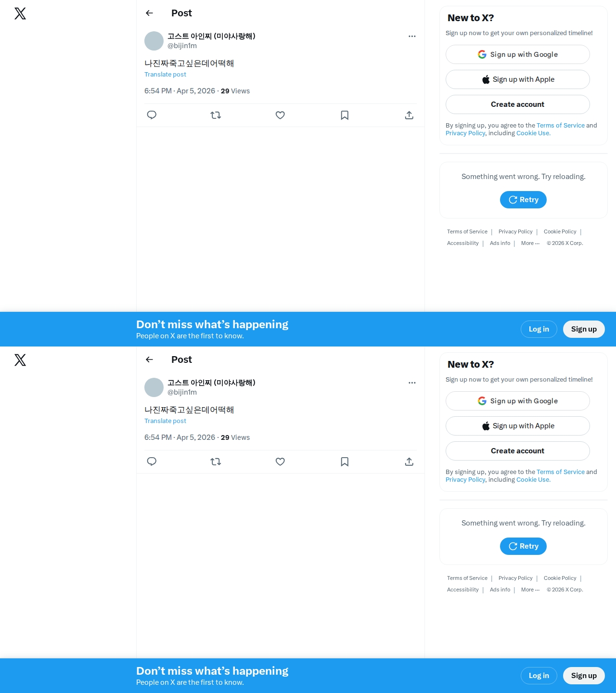
Task: Like the lower post with the heart icon
Action: coord(280,462)
